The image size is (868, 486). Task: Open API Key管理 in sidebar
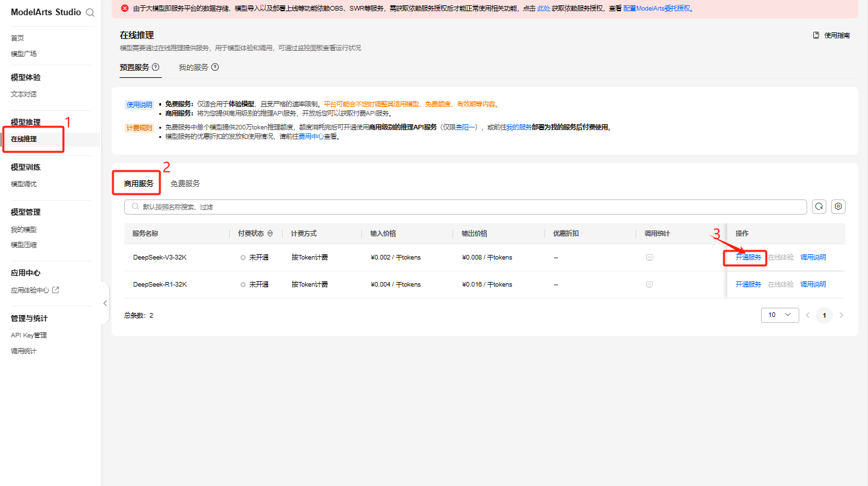click(x=28, y=335)
